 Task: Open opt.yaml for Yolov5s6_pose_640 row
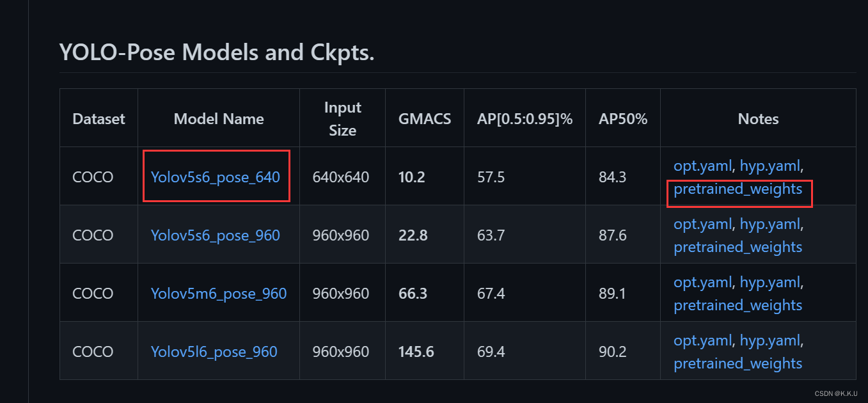(x=702, y=166)
